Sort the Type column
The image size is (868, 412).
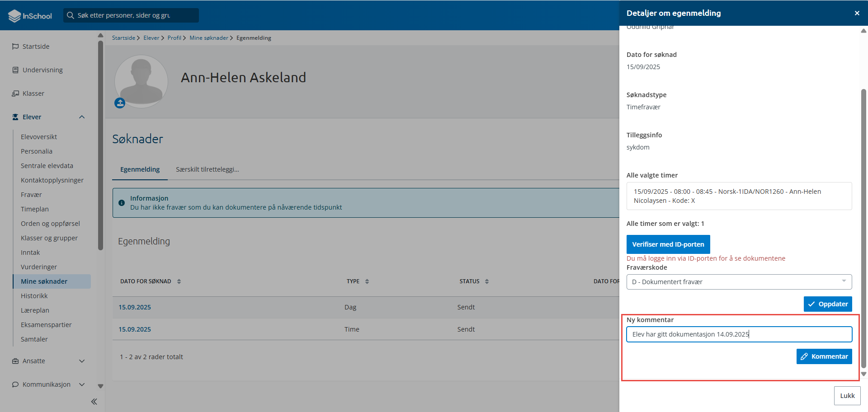coord(367,281)
